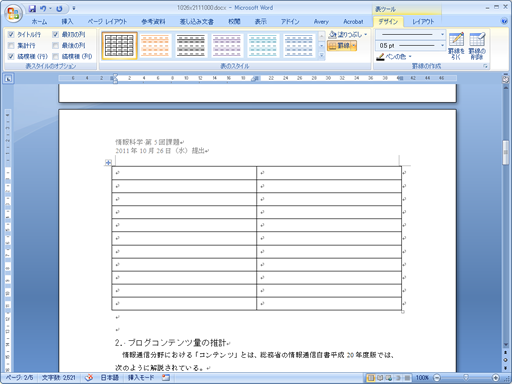512x384 pixels.
Task: Uncheck the 最初の列 checkbox
Action: pos(56,34)
